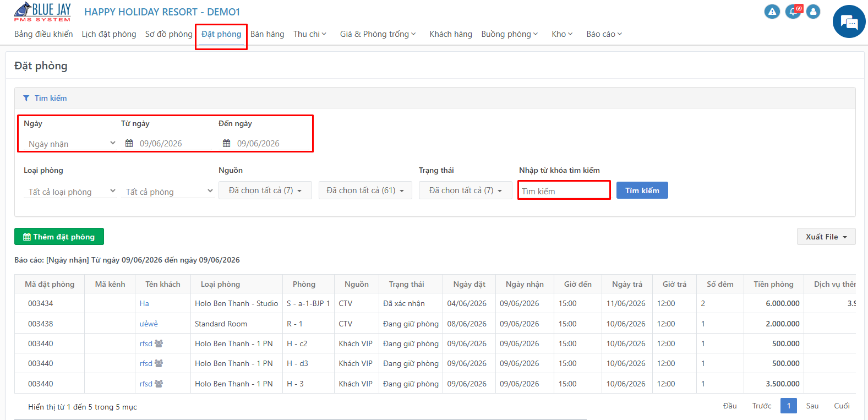Open guest link rfsd in H - c2 row
Image resolution: width=868 pixels, height=420 pixels.
pyautogui.click(x=146, y=343)
